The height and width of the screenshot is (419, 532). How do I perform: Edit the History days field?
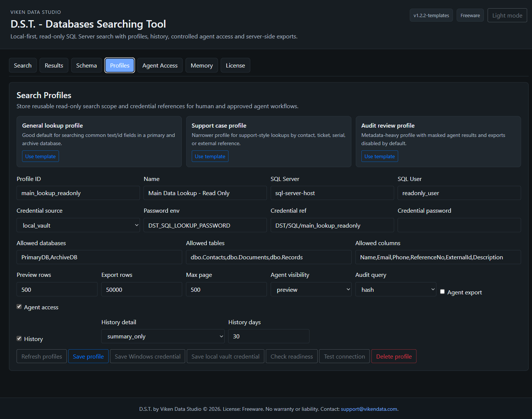point(268,336)
